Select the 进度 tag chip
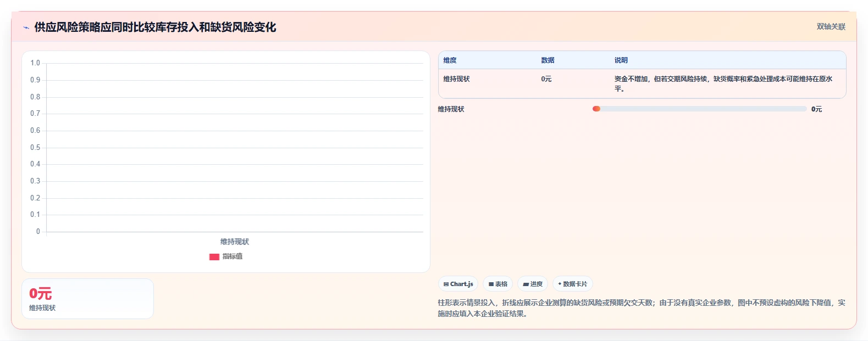The height and width of the screenshot is (341, 868). [533, 284]
